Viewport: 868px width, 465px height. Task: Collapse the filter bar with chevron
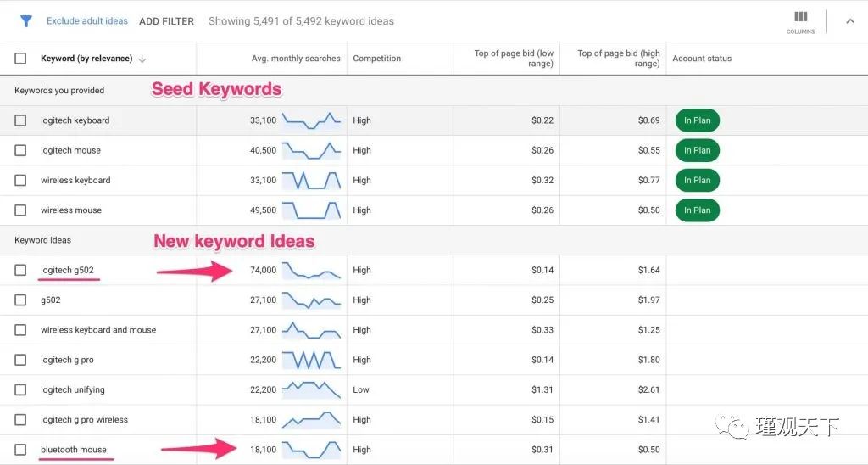click(850, 21)
